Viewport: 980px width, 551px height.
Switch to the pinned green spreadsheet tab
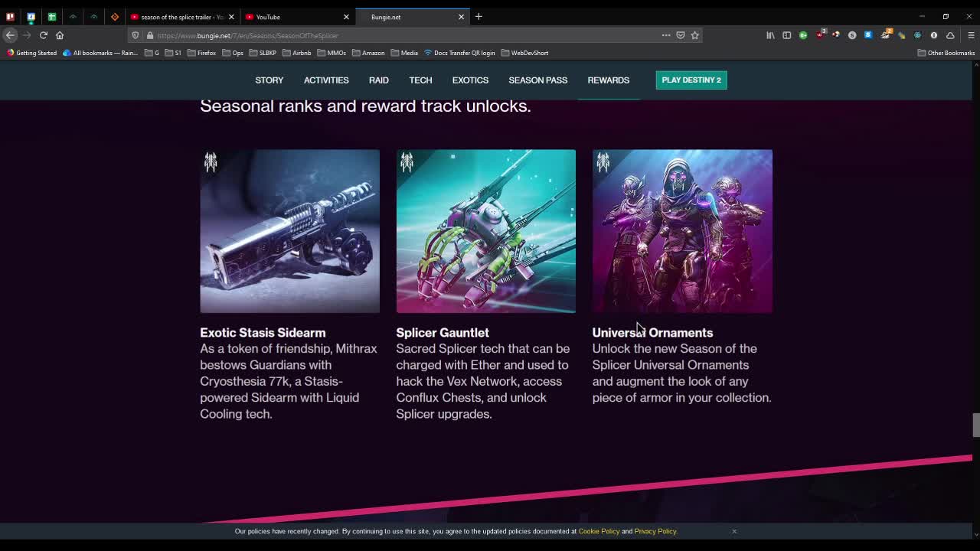click(x=52, y=17)
